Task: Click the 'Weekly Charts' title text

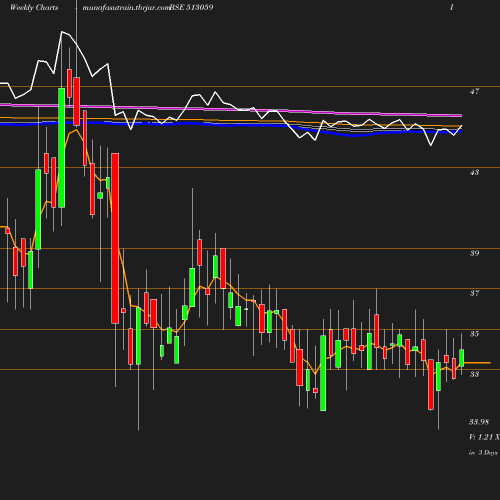Action: click(x=34, y=7)
